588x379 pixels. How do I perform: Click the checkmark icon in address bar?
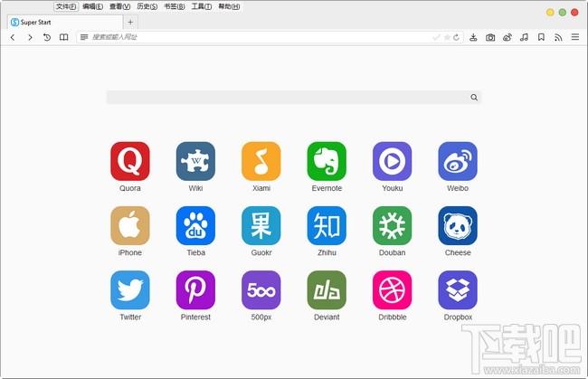pos(437,37)
